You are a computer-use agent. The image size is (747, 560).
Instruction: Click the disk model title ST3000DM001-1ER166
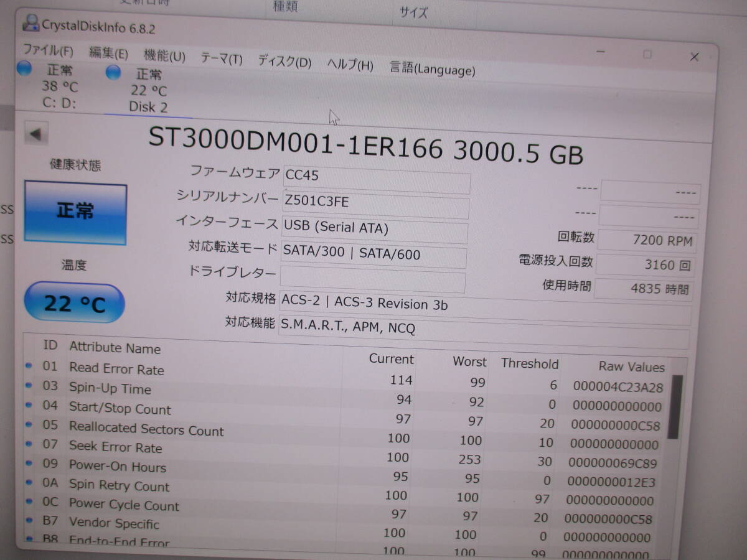(295, 143)
